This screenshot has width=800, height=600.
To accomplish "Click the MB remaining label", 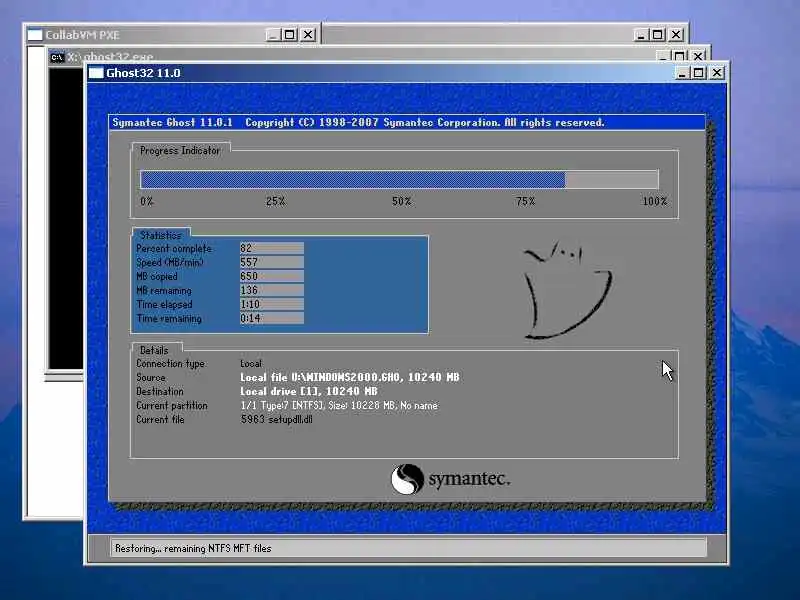I will coord(164,290).
